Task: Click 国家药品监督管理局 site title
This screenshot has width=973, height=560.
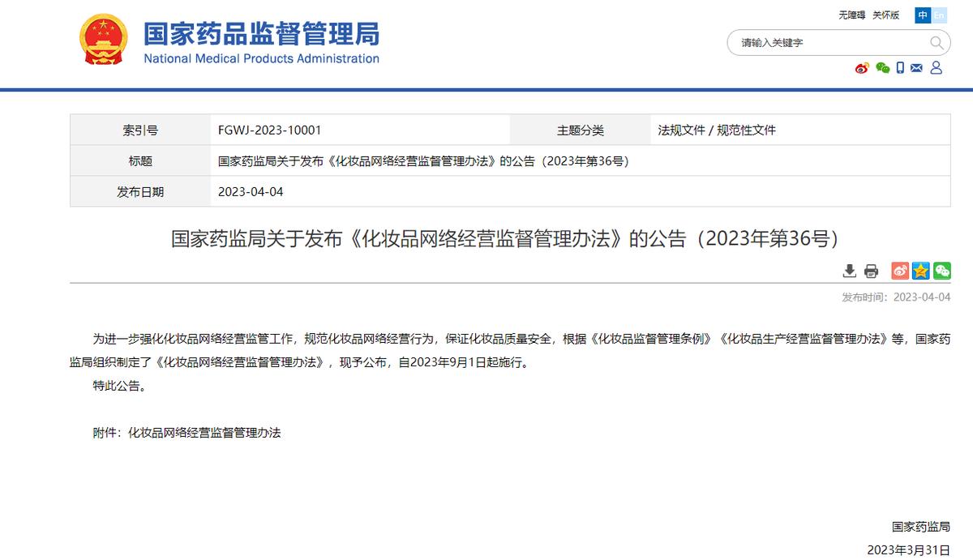Action: (x=261, y=34)
